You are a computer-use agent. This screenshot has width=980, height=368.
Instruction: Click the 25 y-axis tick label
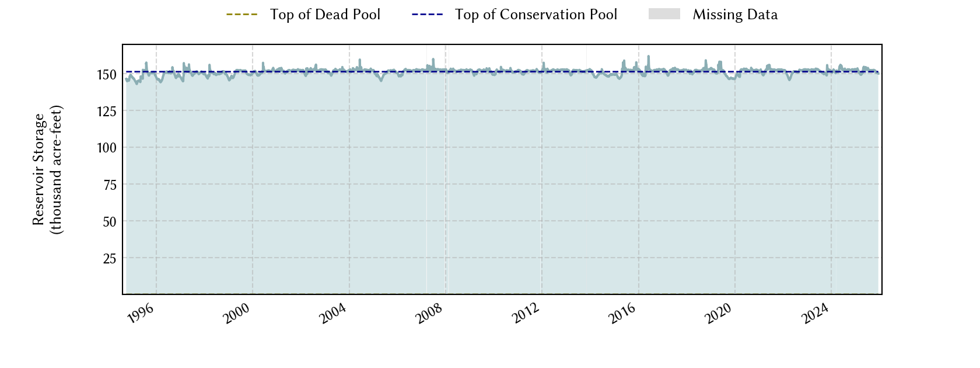tap(110, 258)
